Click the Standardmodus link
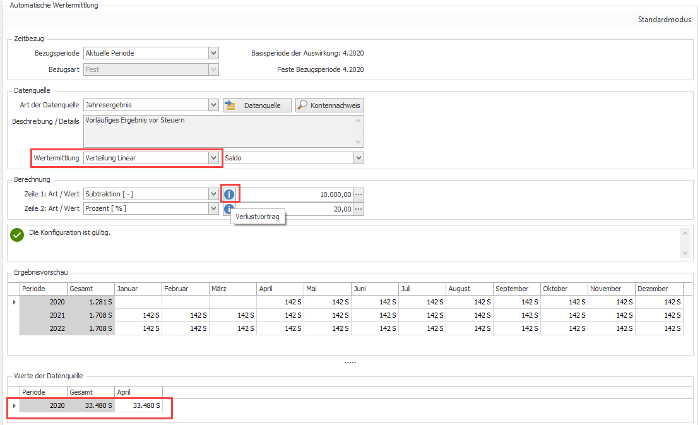Viewport: 700px width, 425px height. coord(664,19)
